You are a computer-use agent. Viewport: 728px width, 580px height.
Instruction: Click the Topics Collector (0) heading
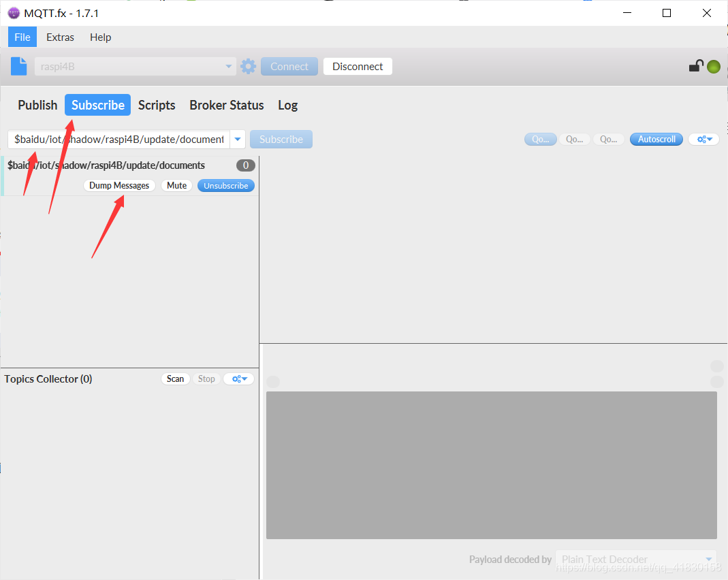[48, 379]
